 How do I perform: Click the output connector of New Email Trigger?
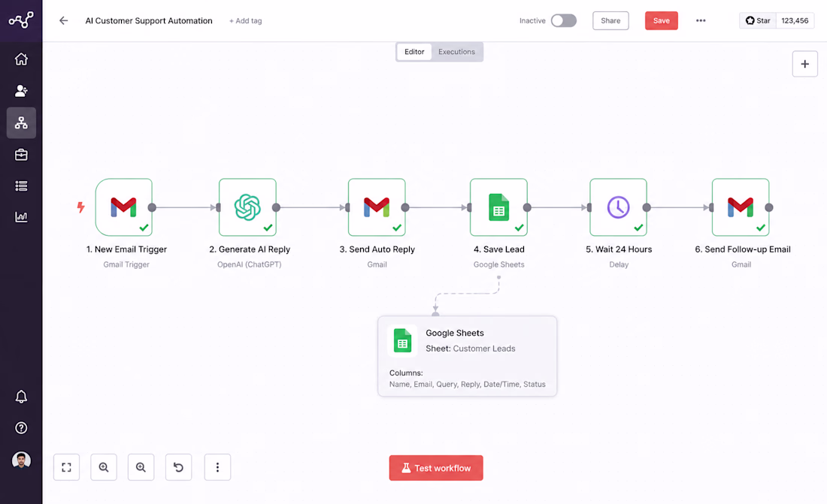pyautogui.click(x=152, y=207)
